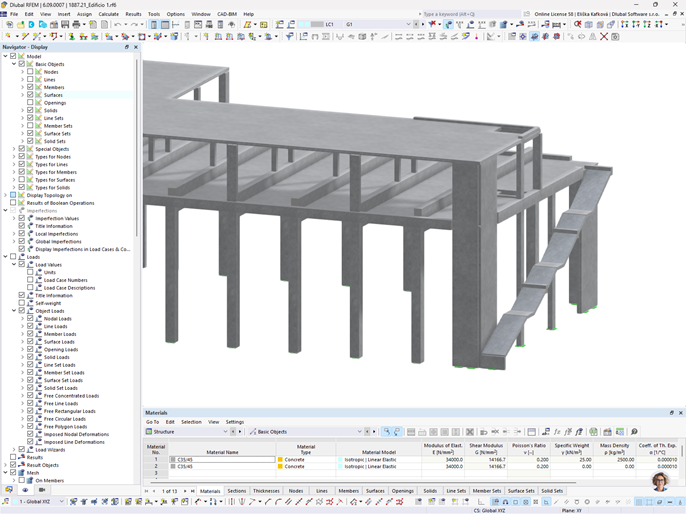Click Go To in the Materials panel
686x514 pixels.
click(153, 422)
